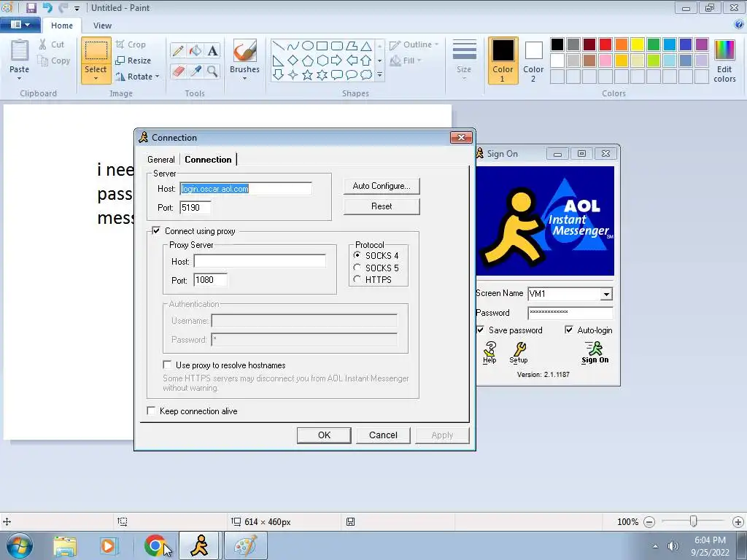
Task: Select the SOCKS 4 protocol radio button
Action: [x=357, y=255]
